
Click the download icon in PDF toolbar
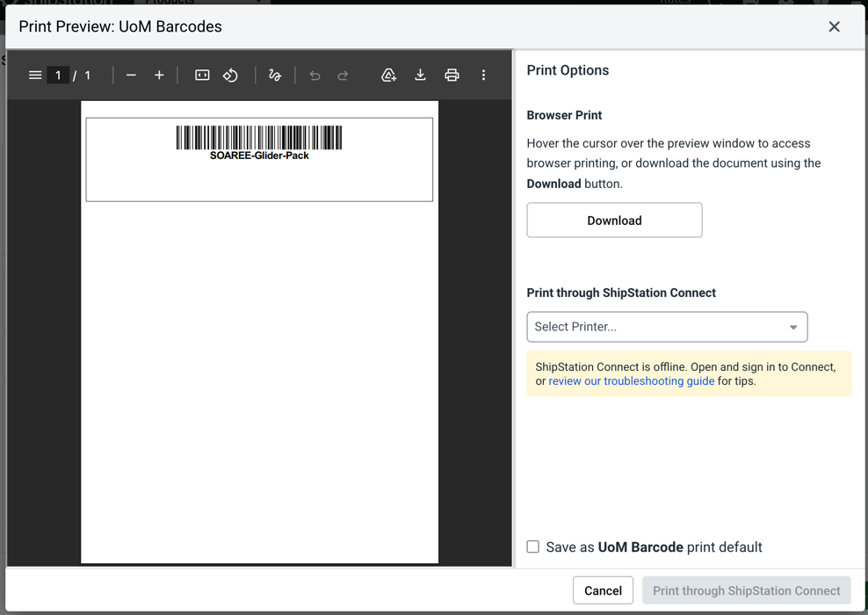[420, 76]
